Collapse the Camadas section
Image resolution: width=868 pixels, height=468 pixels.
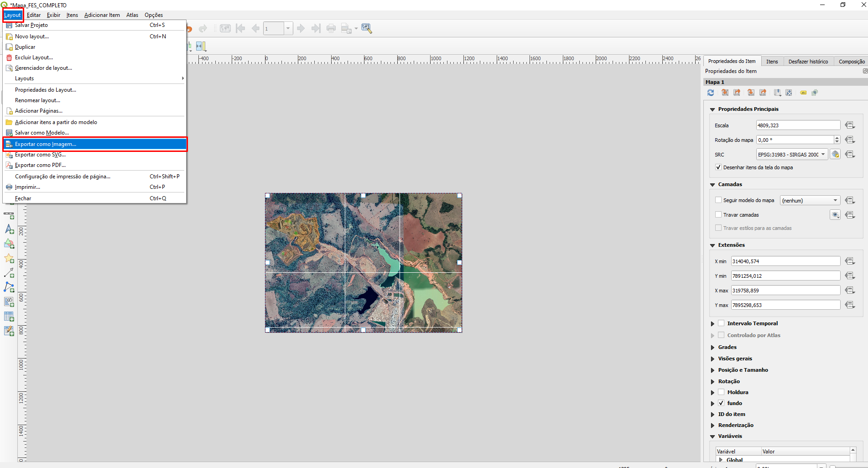[x=712, y=185]
